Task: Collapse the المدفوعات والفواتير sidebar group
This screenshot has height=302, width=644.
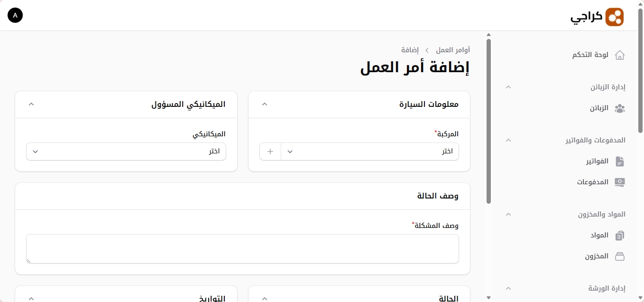Action: (x=508, y=140)
